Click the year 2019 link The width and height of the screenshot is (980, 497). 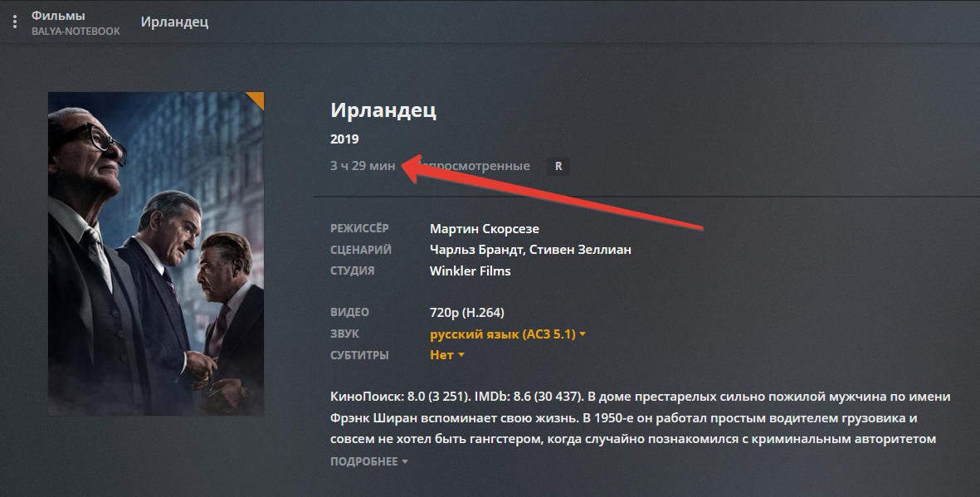[x=344, y=139]
